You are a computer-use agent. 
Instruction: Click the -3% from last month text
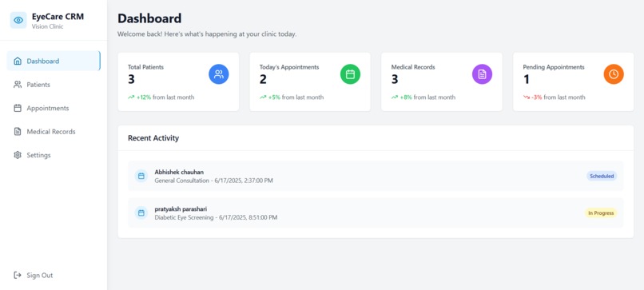(559, 97)
